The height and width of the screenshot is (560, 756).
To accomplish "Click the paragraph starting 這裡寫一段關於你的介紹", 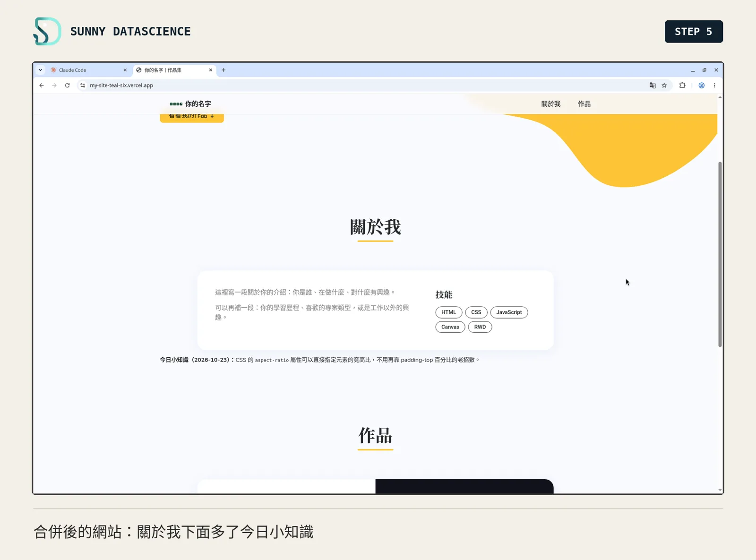I will [x=305, y=293].
